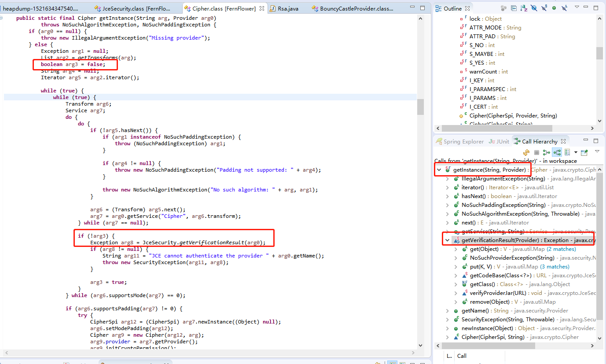Select Cipher(CipherSpi, Provider, String) constructor in Outline
Screen dimensions: 606x364
pyautogui.click(x=508, y=115)
